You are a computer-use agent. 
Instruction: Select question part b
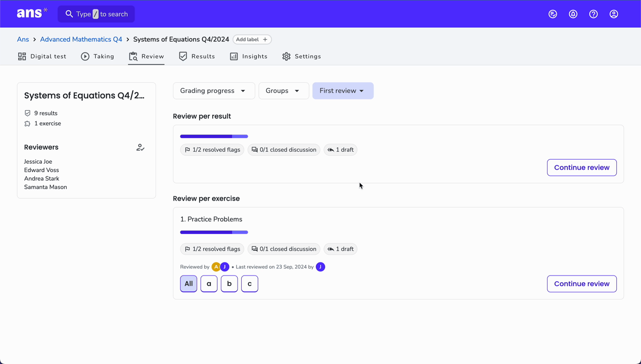229,284
